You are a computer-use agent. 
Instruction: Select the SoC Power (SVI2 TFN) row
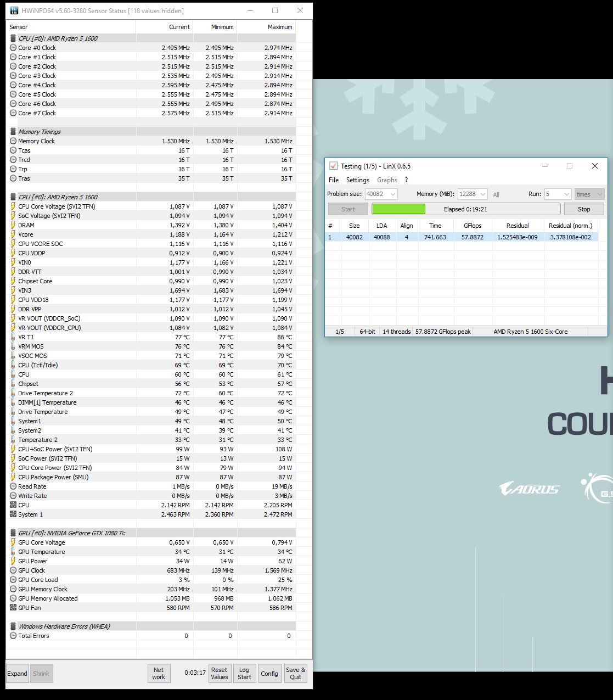point(151,458)
